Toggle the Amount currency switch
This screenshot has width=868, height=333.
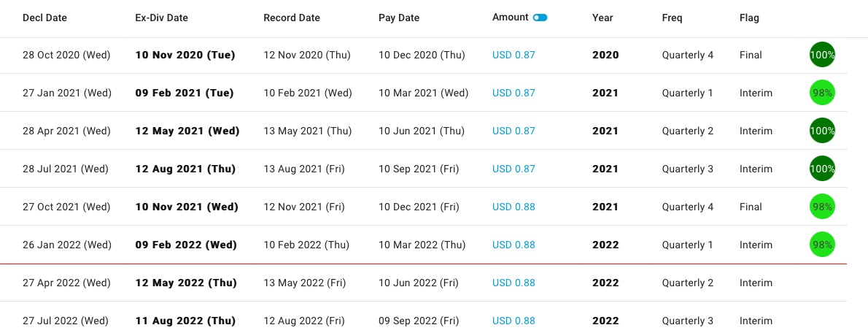click(540, 18)
